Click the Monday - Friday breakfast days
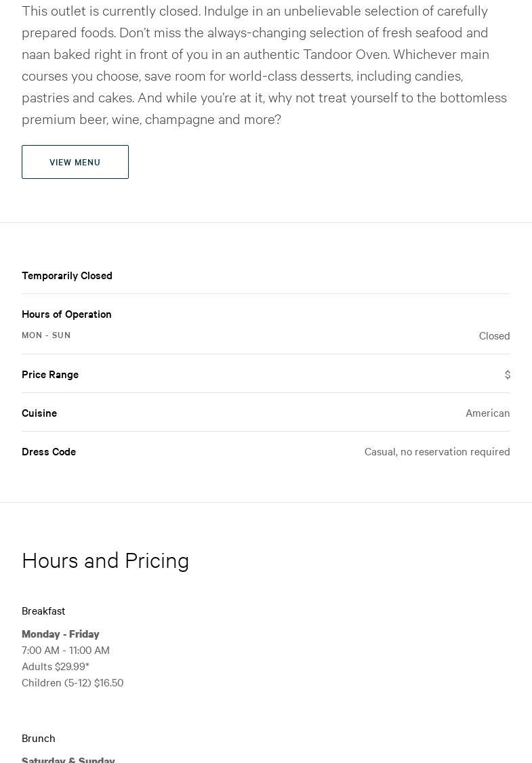 (60, 634)
